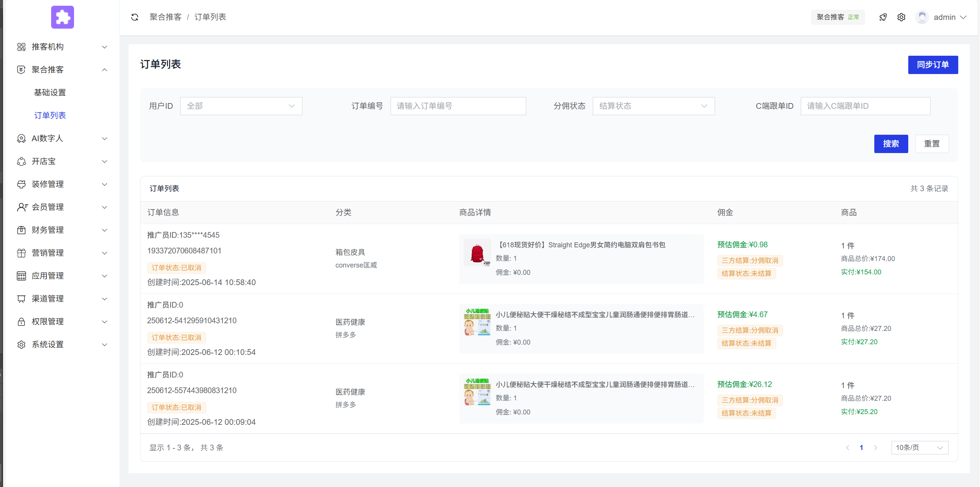Screen dimensions: 980x487
Task: Click the 财务管理 sidebar icon
Action: click(21, 230)
